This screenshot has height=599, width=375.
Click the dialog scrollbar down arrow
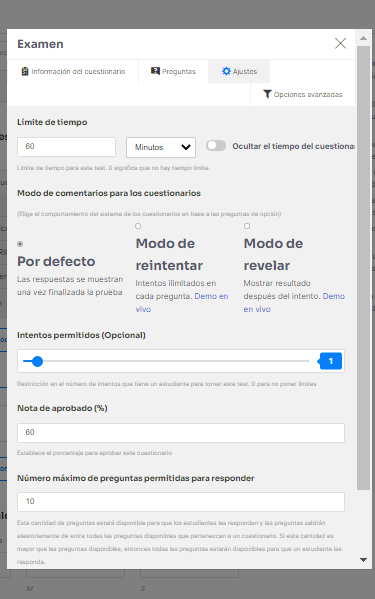click(x=364, y=560)
